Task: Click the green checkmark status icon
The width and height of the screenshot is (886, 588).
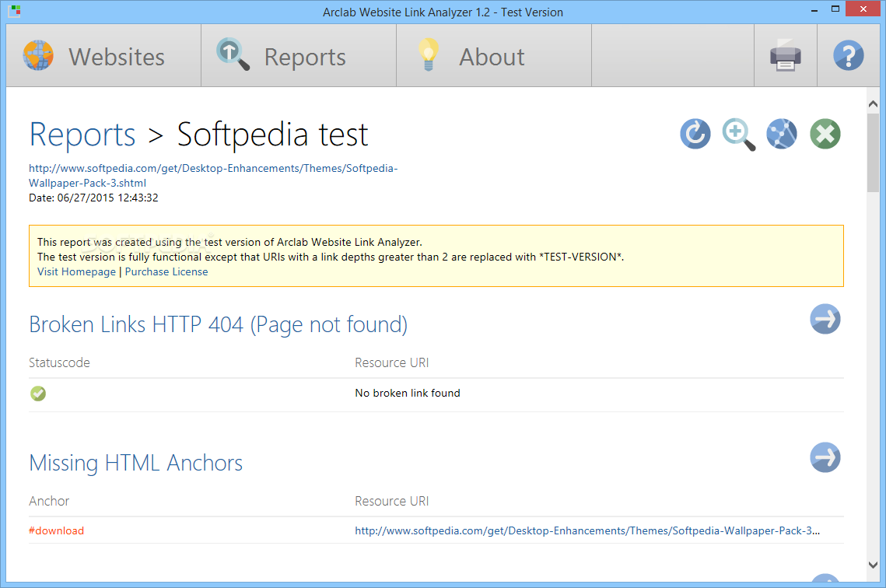Action: (38, 393)
